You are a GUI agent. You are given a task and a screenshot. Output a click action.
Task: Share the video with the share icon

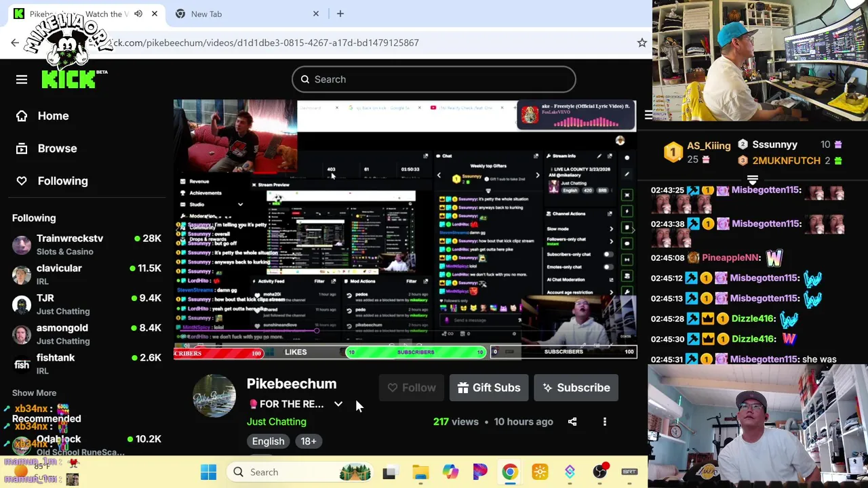[x=572, y=422]
